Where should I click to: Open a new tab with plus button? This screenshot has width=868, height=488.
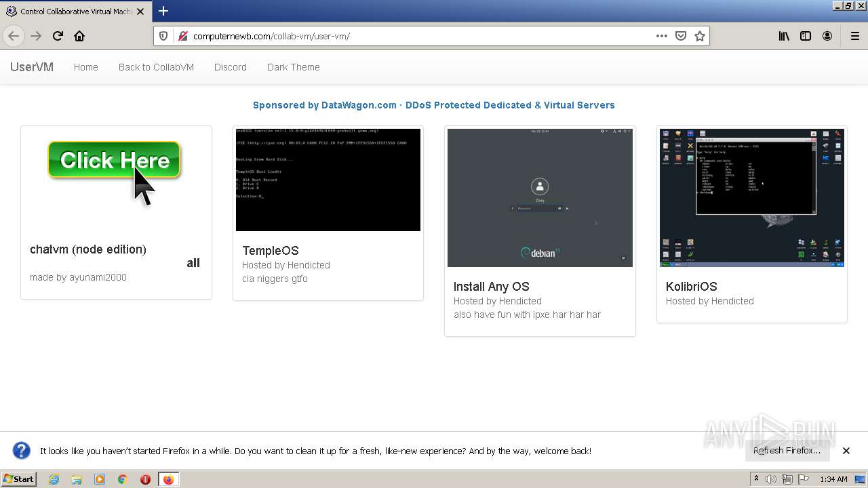(163, 11)
